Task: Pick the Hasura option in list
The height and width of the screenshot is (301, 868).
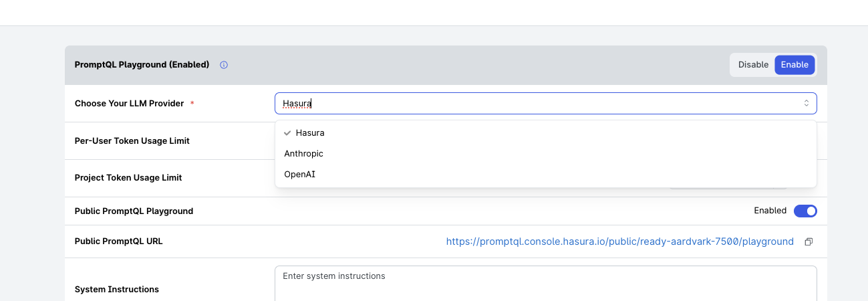Action: click(x=545, y=132)
